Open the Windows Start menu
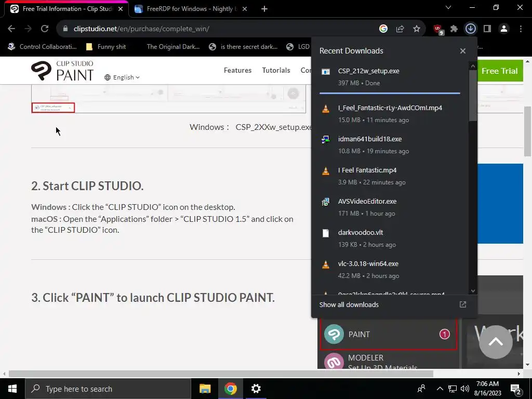 pos(12,389)
